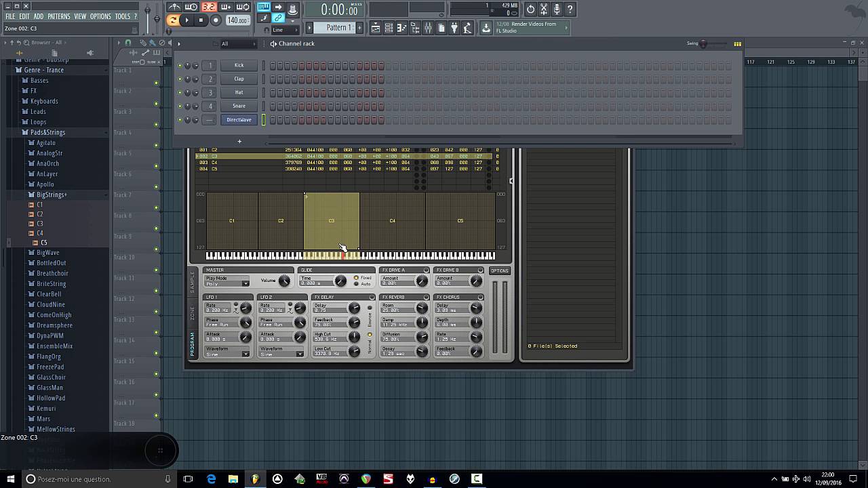Open the mixer toolbar icon
Screen dimensions: 868x488
point(428,28)
